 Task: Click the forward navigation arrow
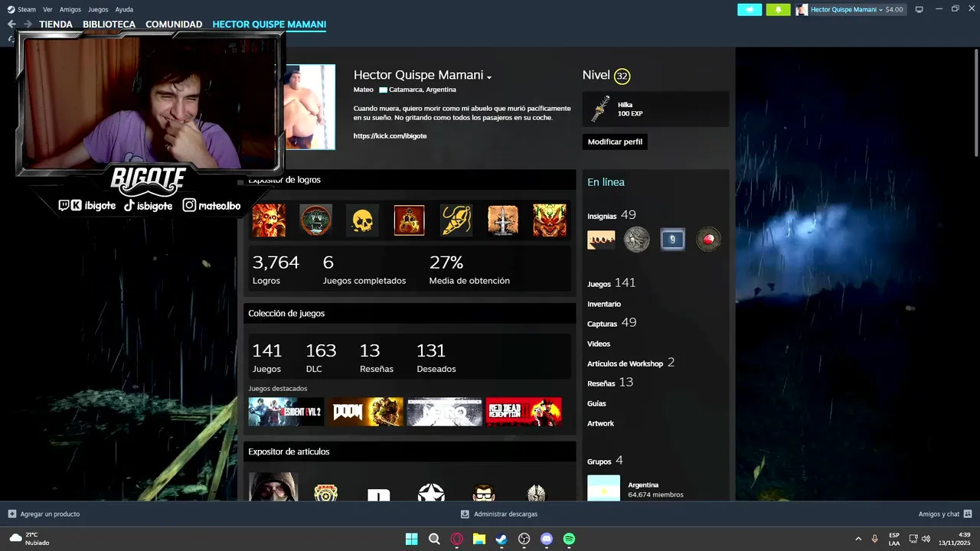28,24
